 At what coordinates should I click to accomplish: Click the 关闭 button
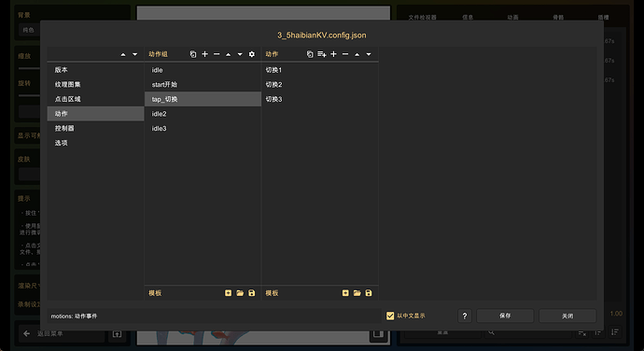(567, 316)
